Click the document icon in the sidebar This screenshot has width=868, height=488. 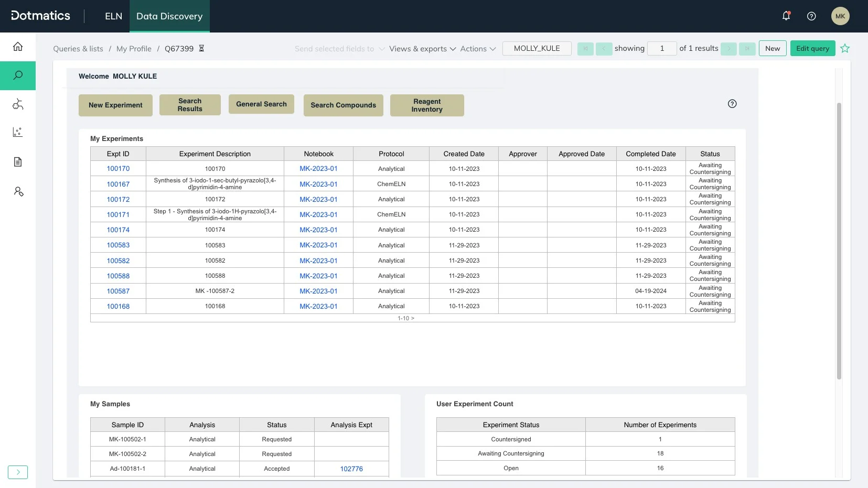point(18,162)
